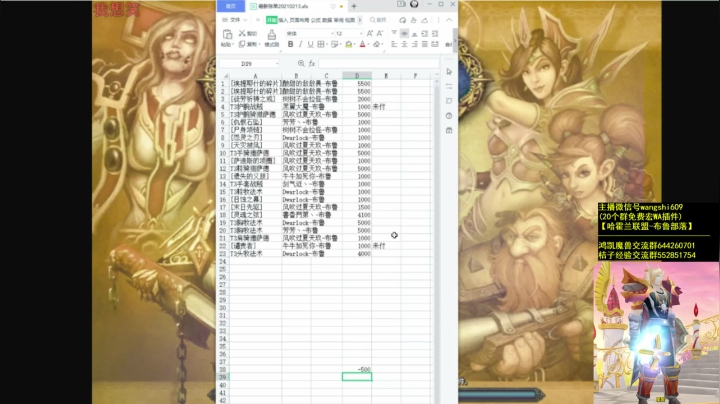Viewport: 720px width, 404px height.
Task: Align cell content to top
Action: [x=394, y=34]
